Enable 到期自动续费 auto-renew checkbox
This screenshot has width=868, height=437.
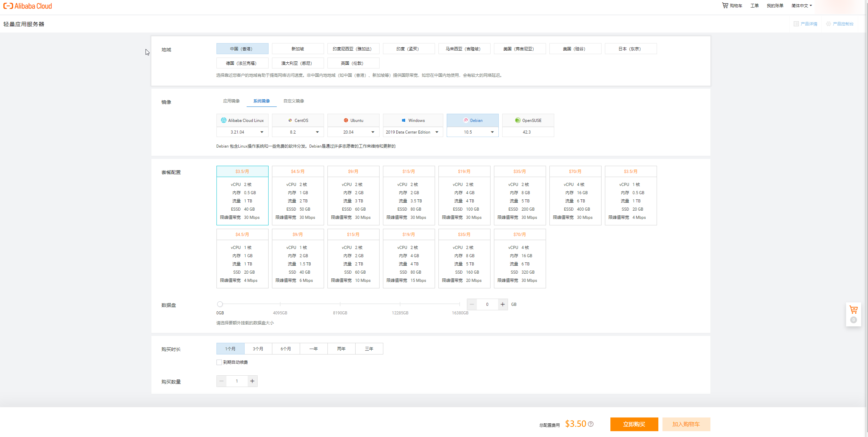(219, 362)
